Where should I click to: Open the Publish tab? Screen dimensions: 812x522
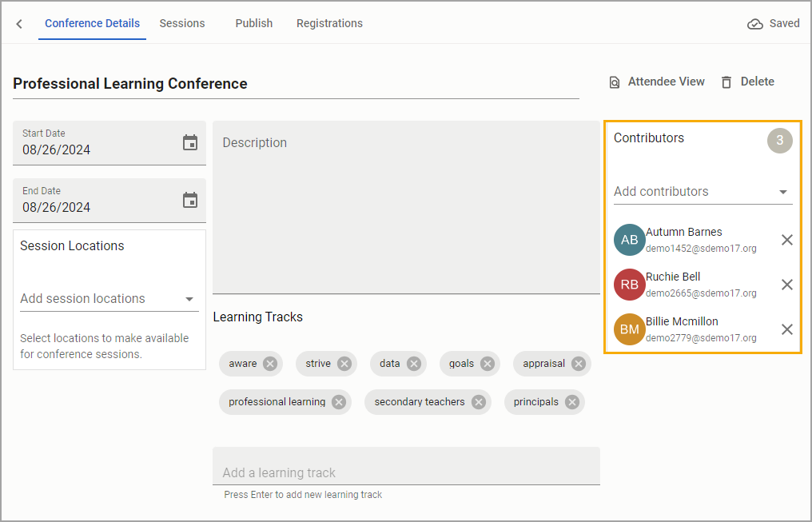(254, 23)
